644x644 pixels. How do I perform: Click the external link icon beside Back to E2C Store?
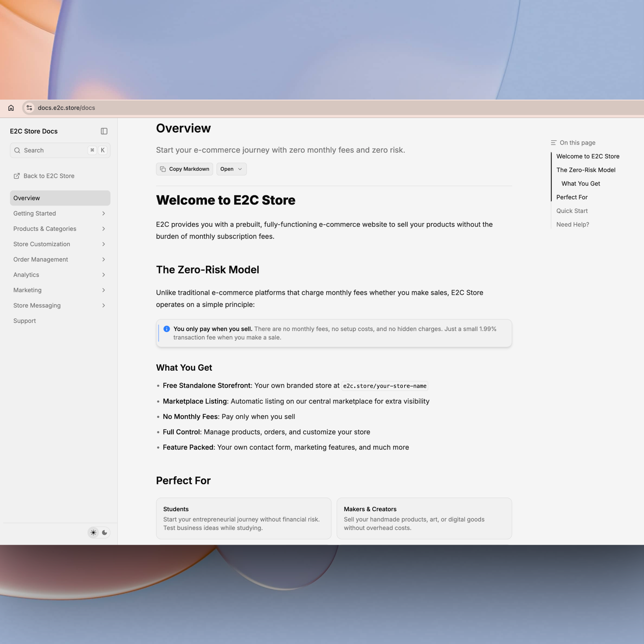click(x=16, y=176)
